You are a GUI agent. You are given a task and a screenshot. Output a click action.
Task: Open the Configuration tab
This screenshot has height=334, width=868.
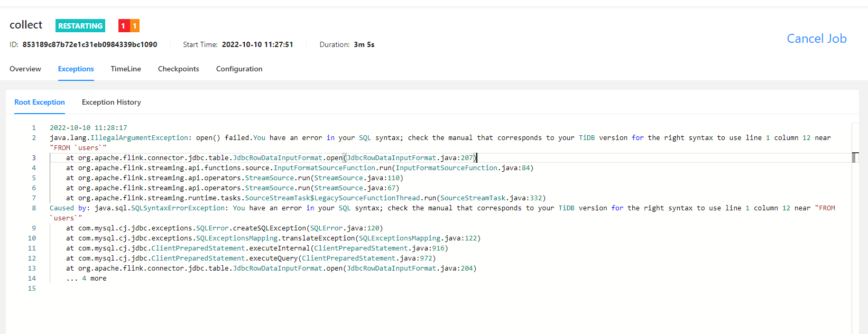239,69
